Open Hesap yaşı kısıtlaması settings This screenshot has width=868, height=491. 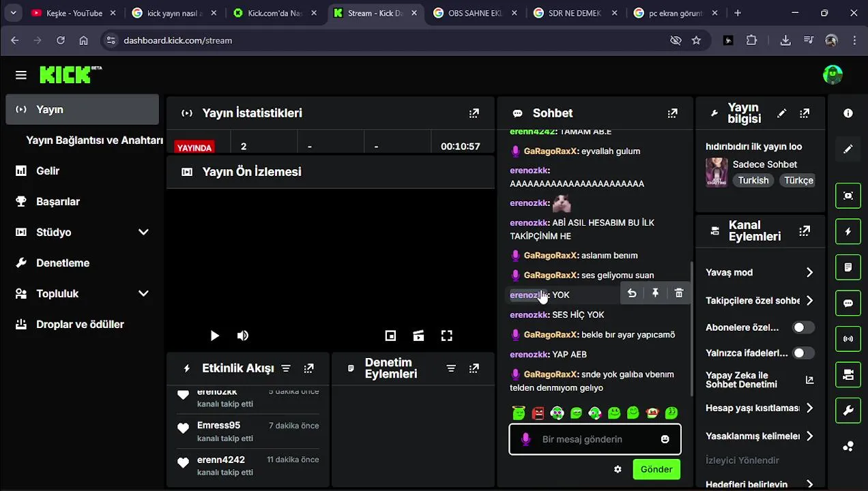tap(759, 408)
